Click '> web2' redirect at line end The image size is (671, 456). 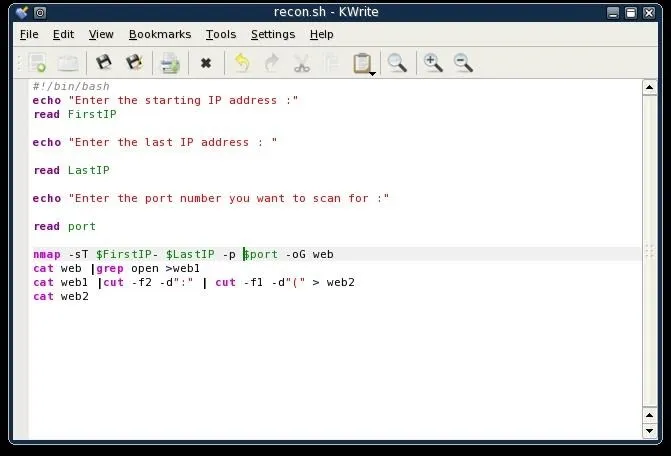coord(333,282)
